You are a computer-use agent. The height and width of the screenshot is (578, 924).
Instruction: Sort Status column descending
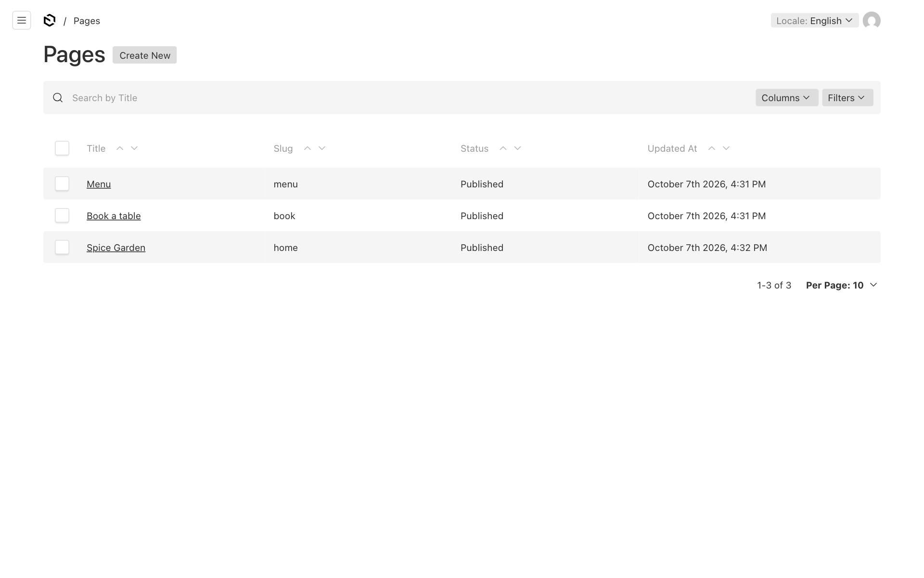[517, 148]
